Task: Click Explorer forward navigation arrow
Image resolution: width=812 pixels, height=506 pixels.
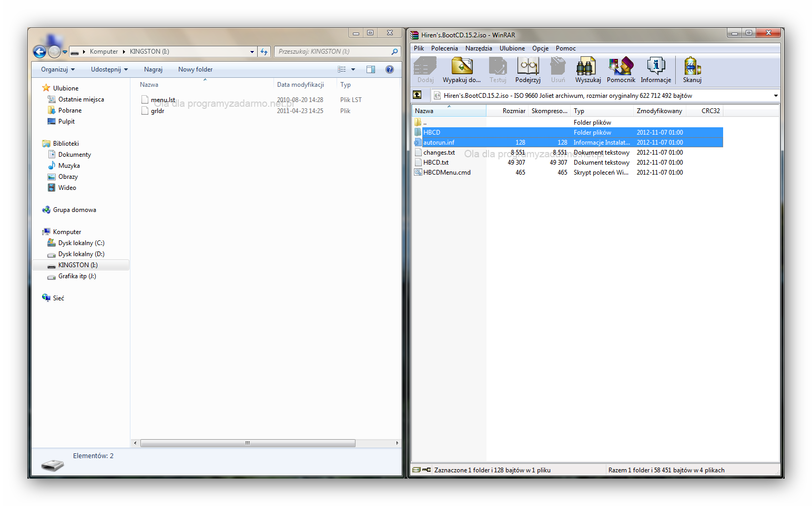Action: (54, 52)
